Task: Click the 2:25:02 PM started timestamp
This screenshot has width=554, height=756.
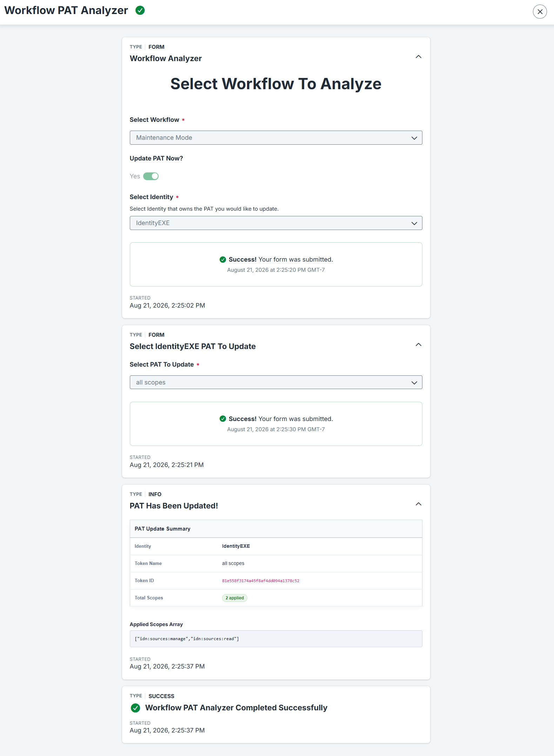Action: pos(167,305)
